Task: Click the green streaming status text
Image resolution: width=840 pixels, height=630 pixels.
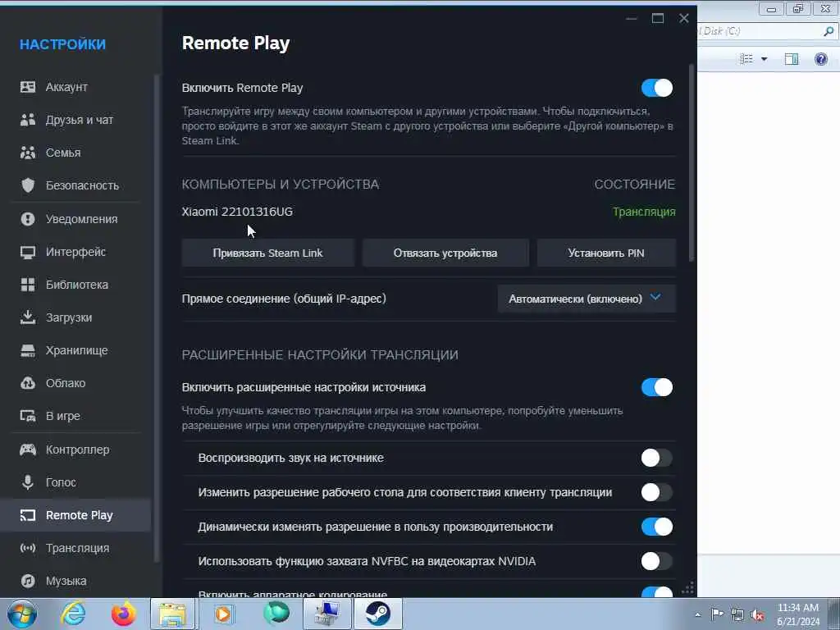Action: pyautogui.click(x=644, y=212)
